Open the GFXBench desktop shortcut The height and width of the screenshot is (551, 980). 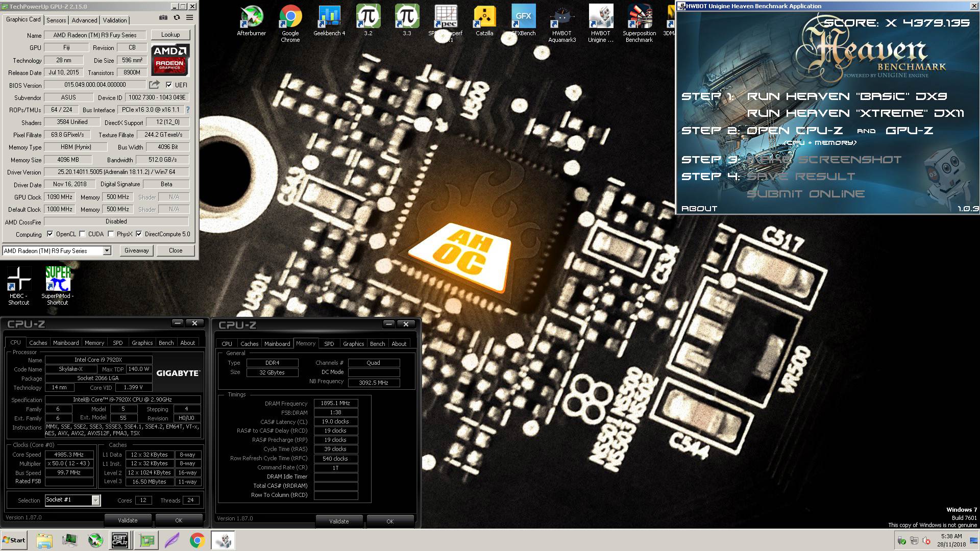pyautogui.click(x=523, y=21)
